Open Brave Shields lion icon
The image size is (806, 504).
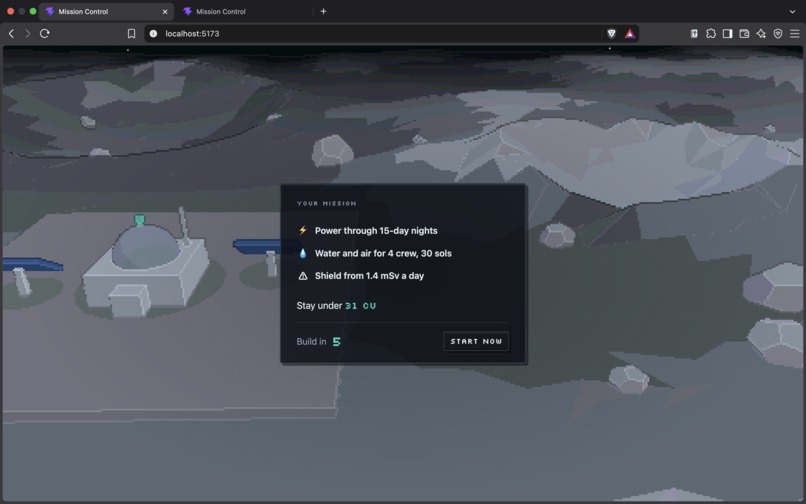tap(611, 33)
